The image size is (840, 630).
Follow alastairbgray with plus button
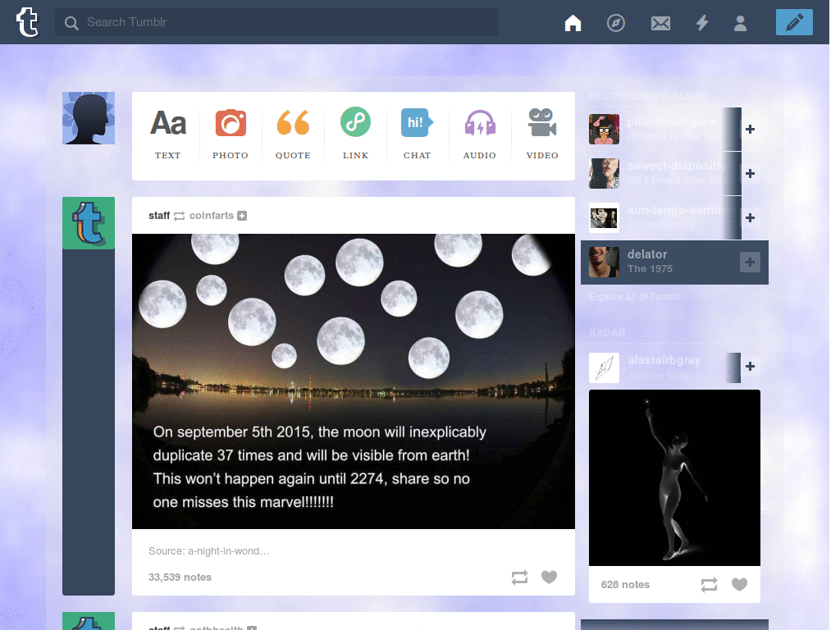750,366
